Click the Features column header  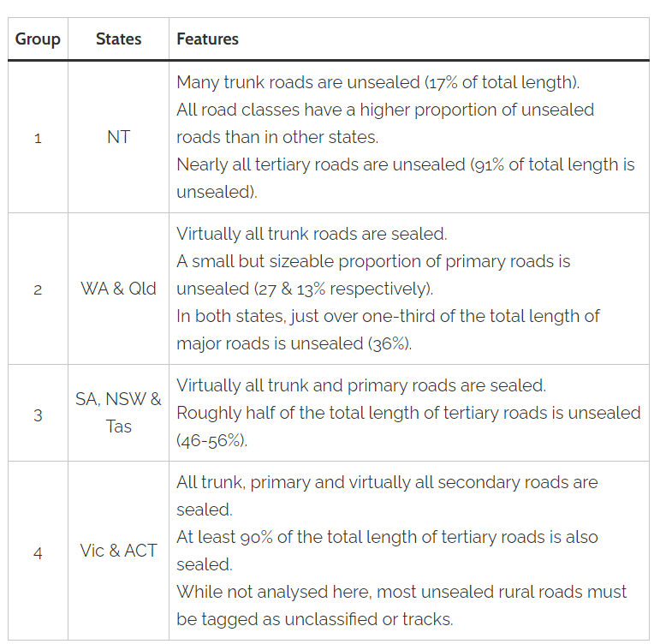pyautogui.click(x=409, y=39)
